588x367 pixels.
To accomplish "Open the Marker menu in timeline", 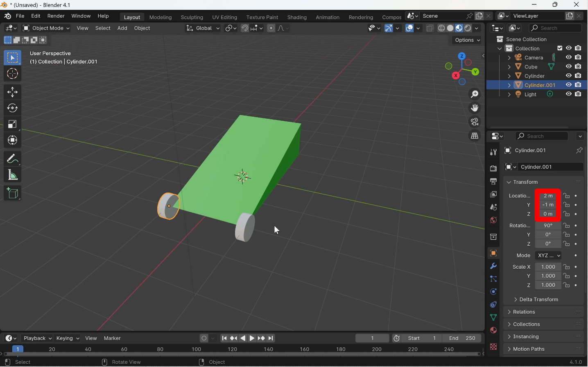I will [112, 338].
